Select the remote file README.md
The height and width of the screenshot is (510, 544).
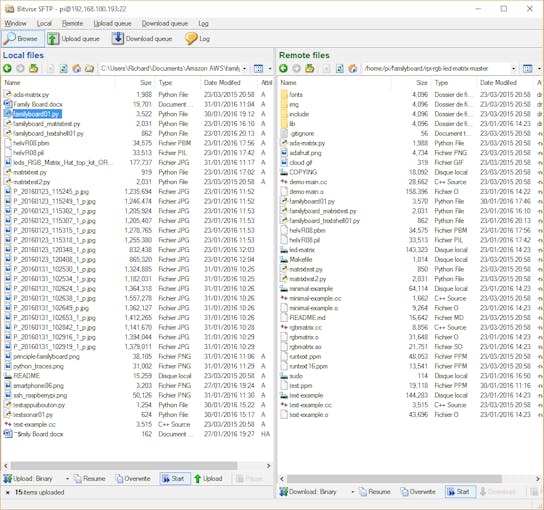coord(307,317)
